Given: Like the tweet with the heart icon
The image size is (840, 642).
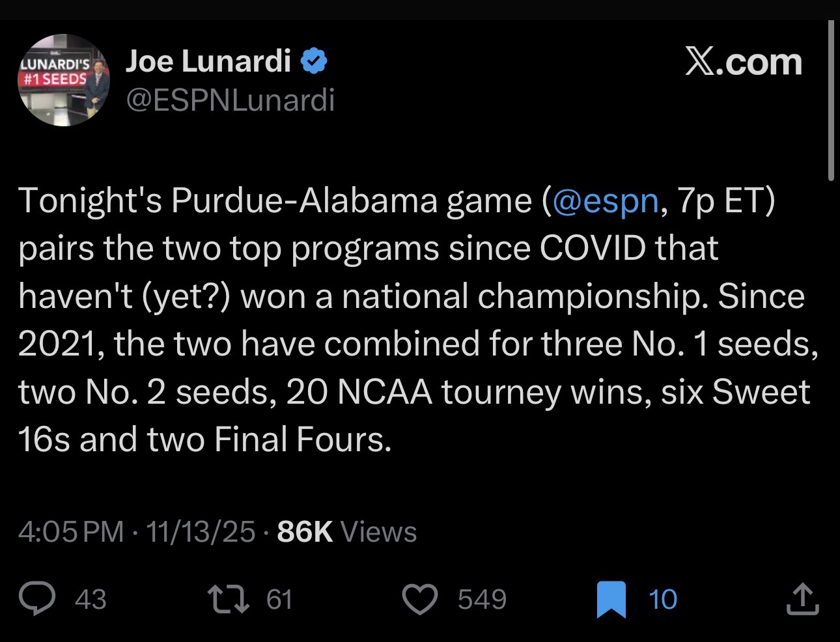Looking at the screenshot, I should pyautogui.click(x=420, y=599).
